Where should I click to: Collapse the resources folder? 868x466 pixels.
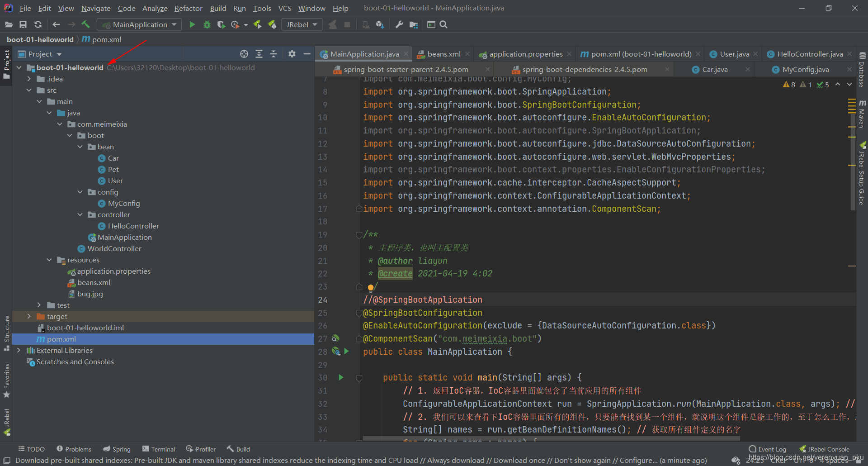(49, 260)
